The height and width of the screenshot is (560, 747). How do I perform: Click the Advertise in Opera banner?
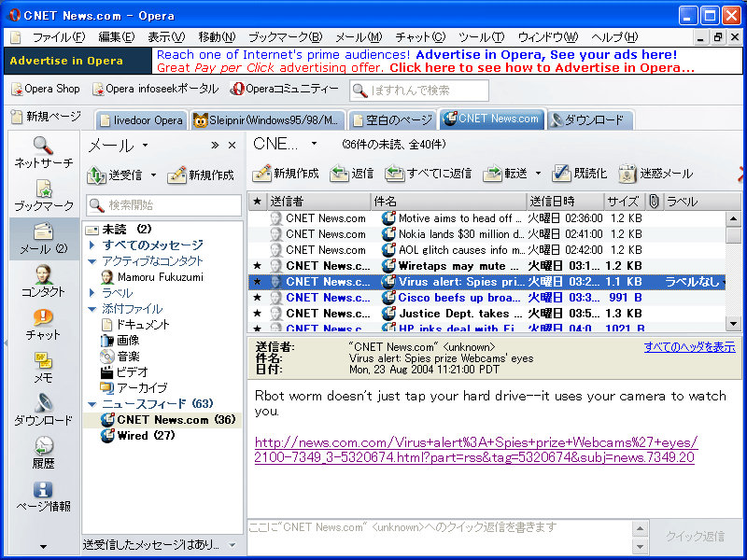point(373,61)
